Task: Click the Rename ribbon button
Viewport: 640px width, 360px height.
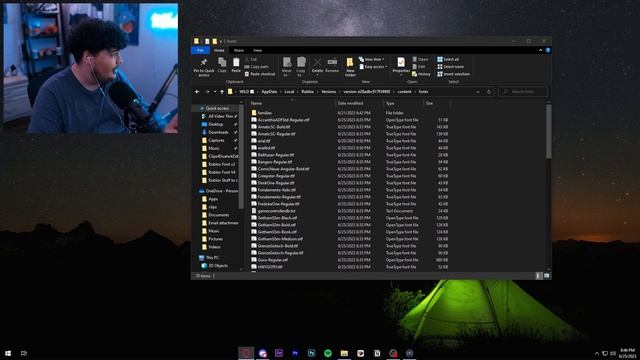Action: [x=332, y=65]
